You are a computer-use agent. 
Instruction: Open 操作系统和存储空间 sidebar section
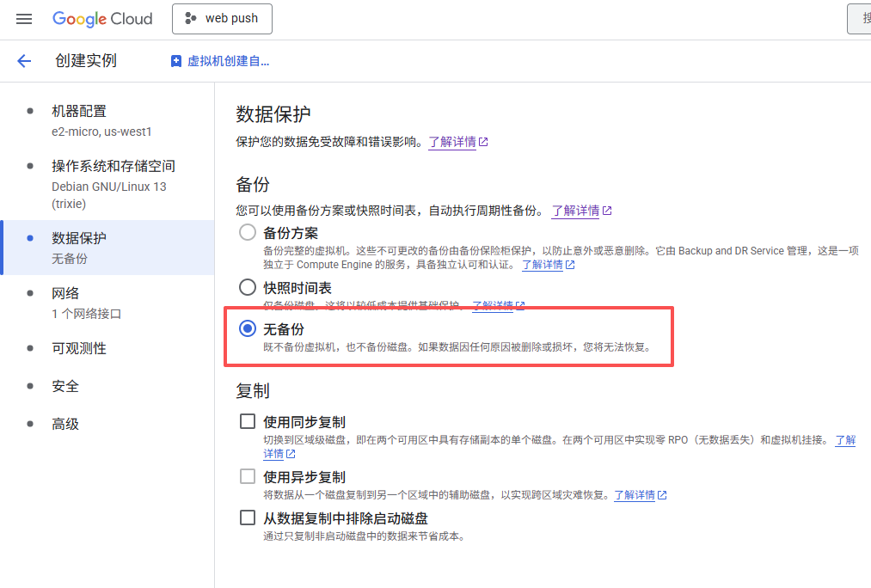(x=113, y=166)
